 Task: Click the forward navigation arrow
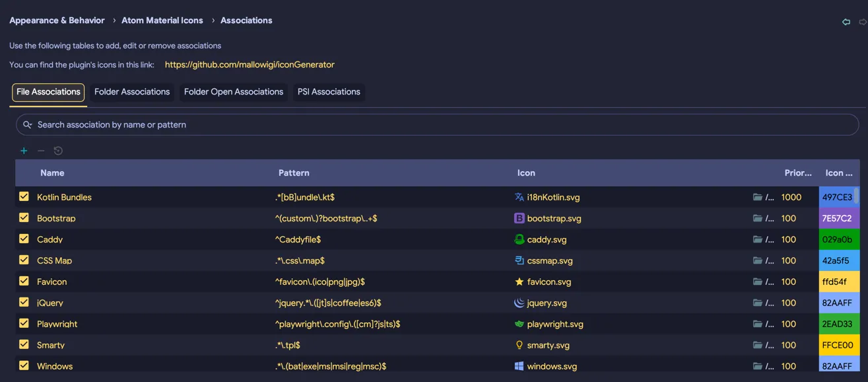tap(863, 22)
